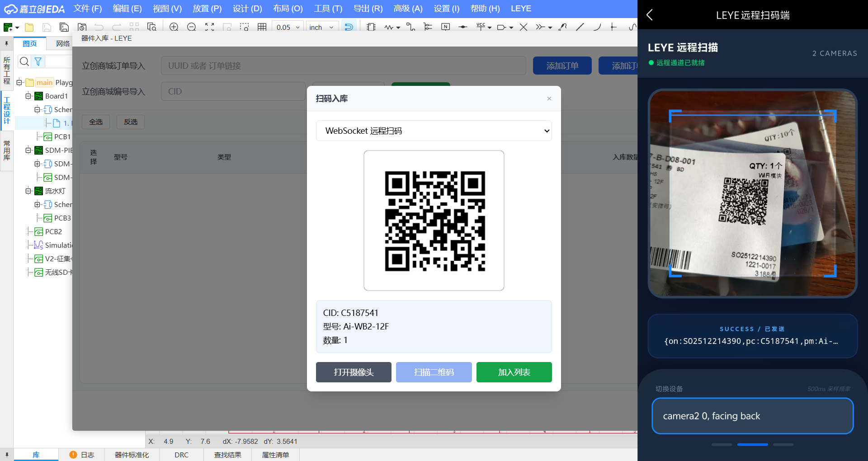
Task: Toggle the blue snap magnet icon
Action: tap(349, 27)
